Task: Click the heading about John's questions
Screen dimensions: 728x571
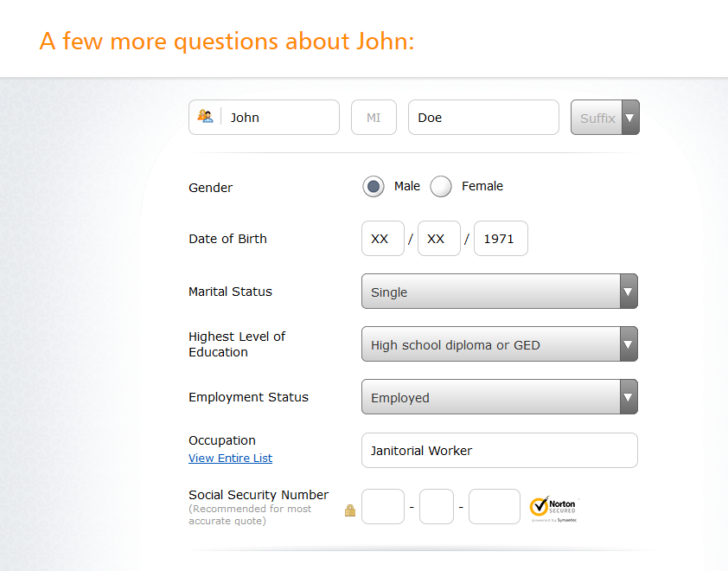Action: [x=227, y=41]
